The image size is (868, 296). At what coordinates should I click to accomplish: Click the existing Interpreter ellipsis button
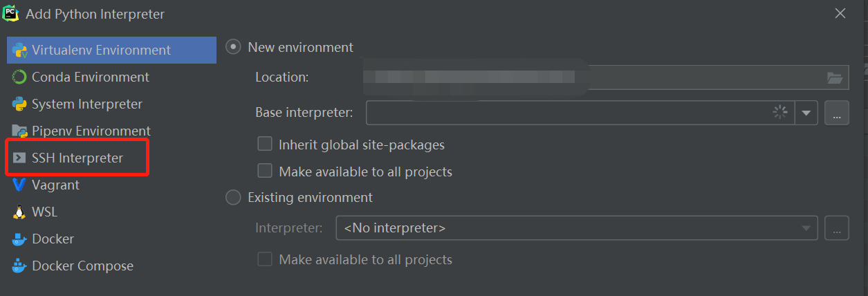point(836,228)
